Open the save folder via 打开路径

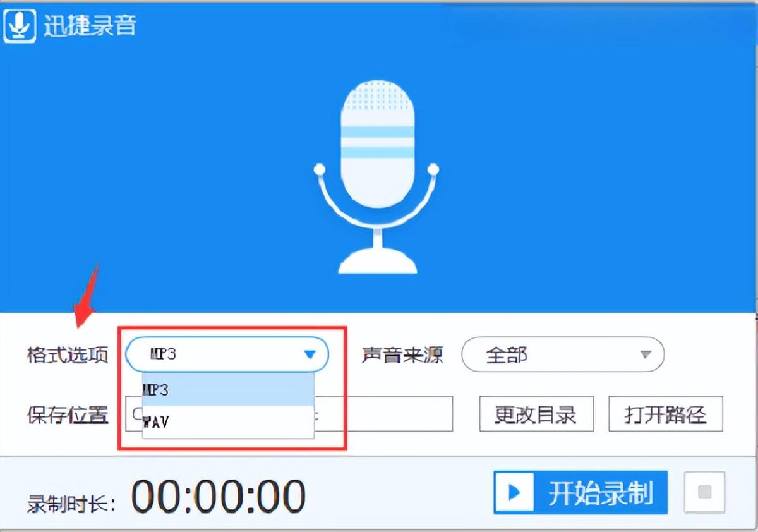coord(665,414)
